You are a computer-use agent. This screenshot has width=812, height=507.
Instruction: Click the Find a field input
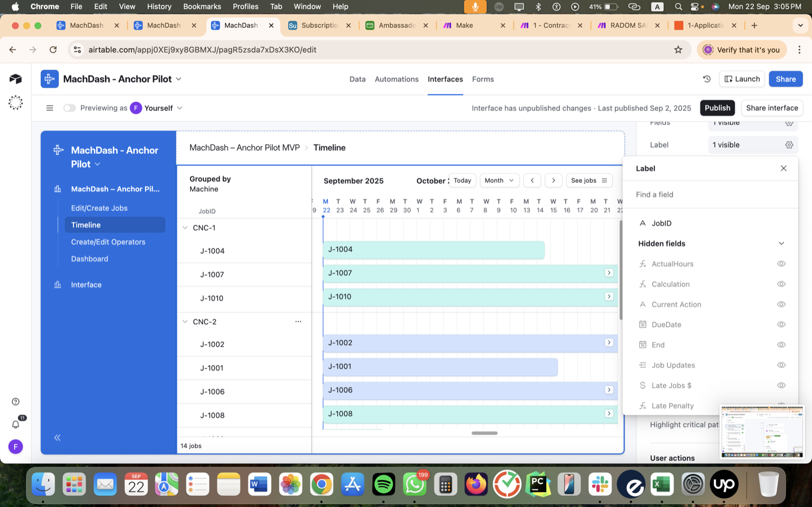(710, 195)
